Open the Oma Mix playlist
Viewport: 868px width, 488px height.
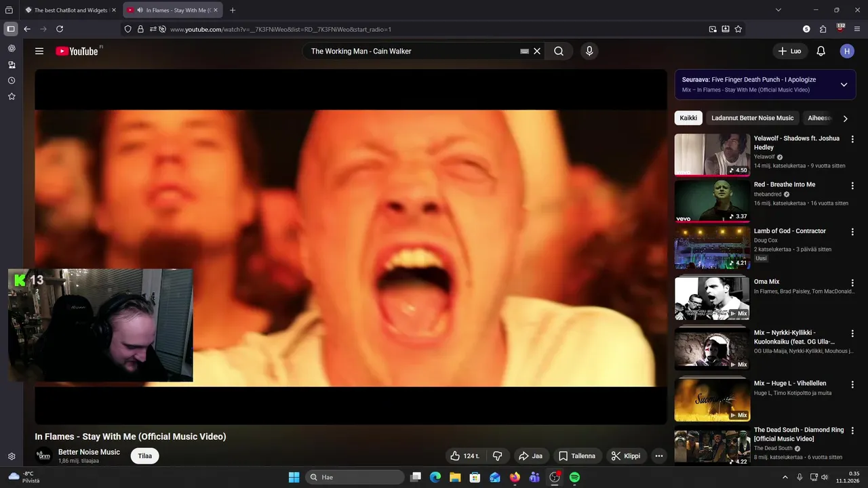712,299
